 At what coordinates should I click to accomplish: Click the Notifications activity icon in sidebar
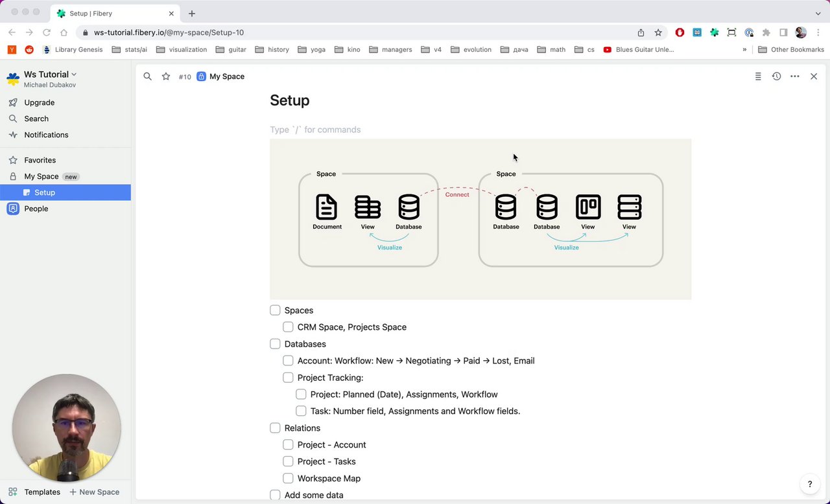click(x=13, y=135)
